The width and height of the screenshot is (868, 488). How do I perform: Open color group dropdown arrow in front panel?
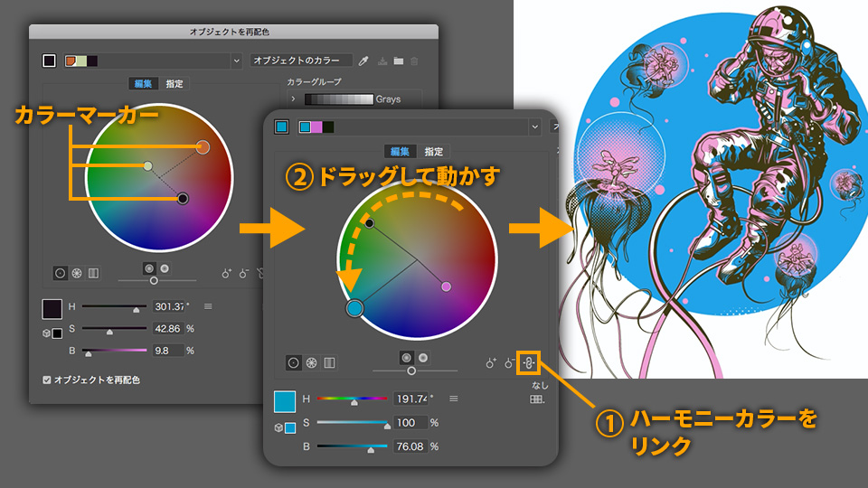(x=534, y=127)
